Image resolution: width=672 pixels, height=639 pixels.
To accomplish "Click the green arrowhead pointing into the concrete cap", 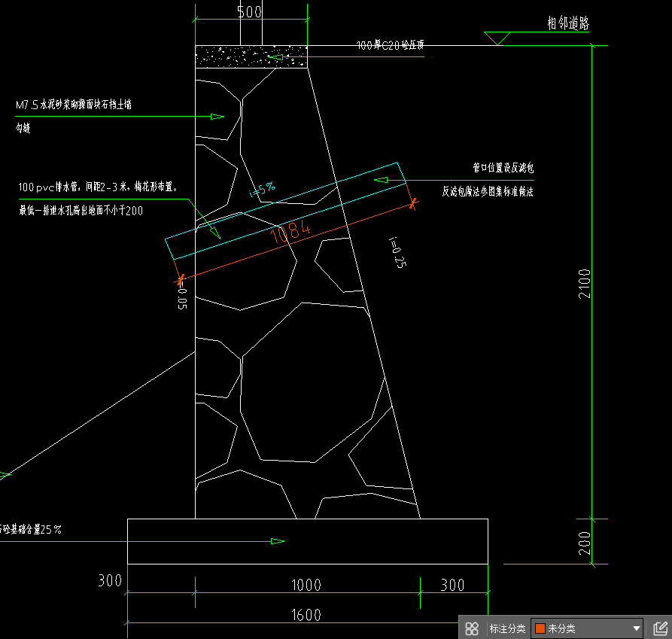I will [275, 56].
